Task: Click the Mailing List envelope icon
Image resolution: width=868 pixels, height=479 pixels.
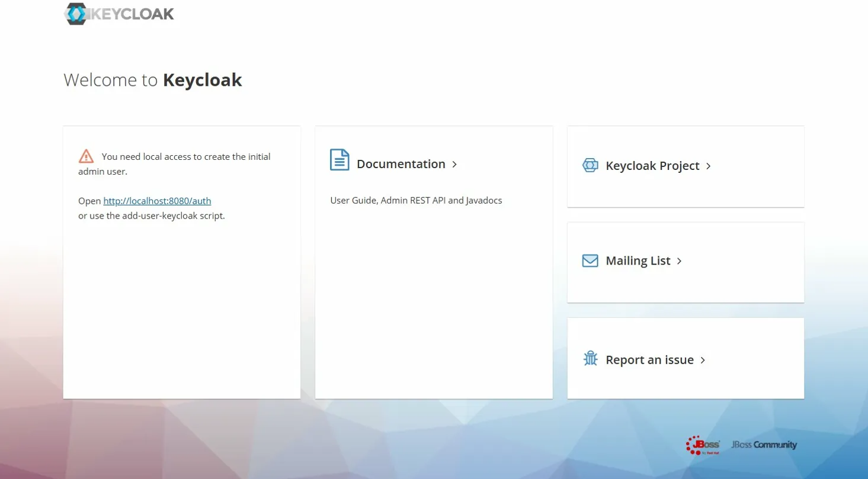Action: [x=590, y=261]
